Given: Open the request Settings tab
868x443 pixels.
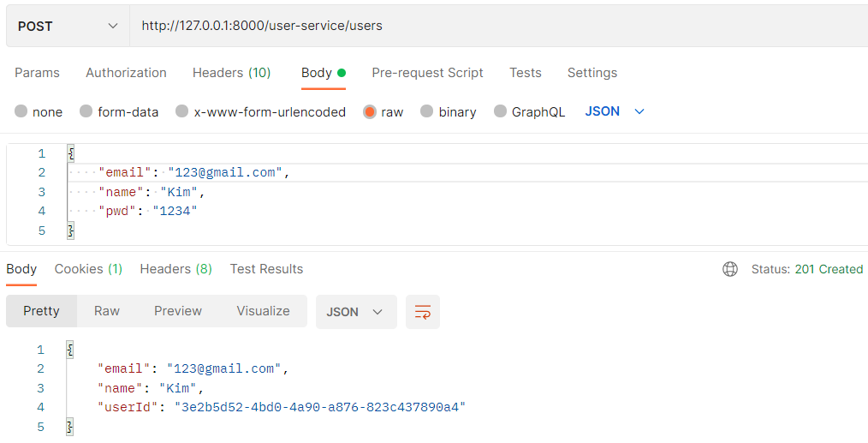Looking at the screenshot, I should click(592, 73).
